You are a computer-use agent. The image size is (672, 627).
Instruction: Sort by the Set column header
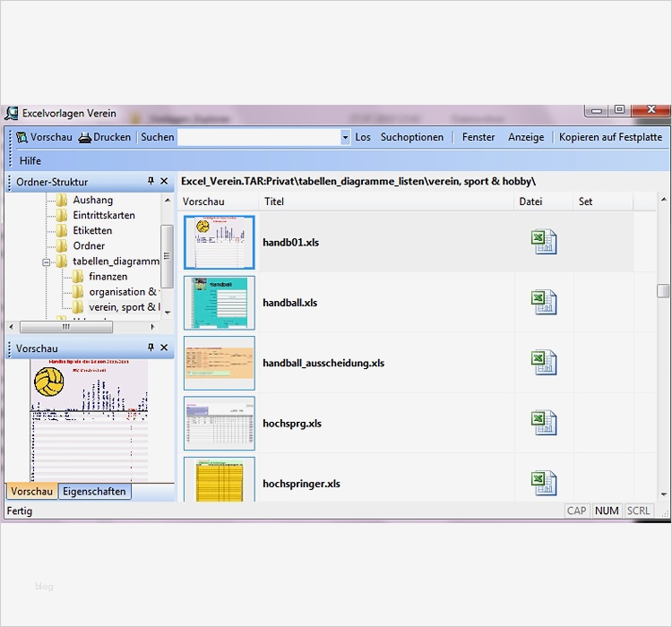coord(603,202)
